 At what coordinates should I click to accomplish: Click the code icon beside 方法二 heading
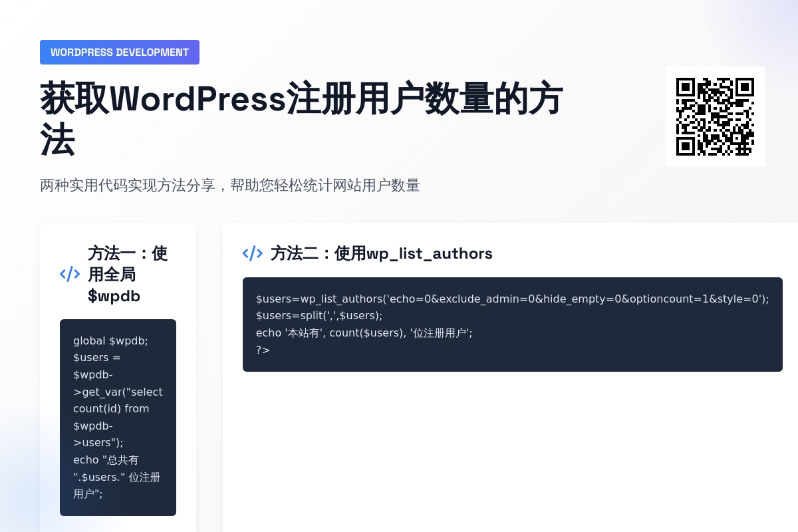coord(253,253)
